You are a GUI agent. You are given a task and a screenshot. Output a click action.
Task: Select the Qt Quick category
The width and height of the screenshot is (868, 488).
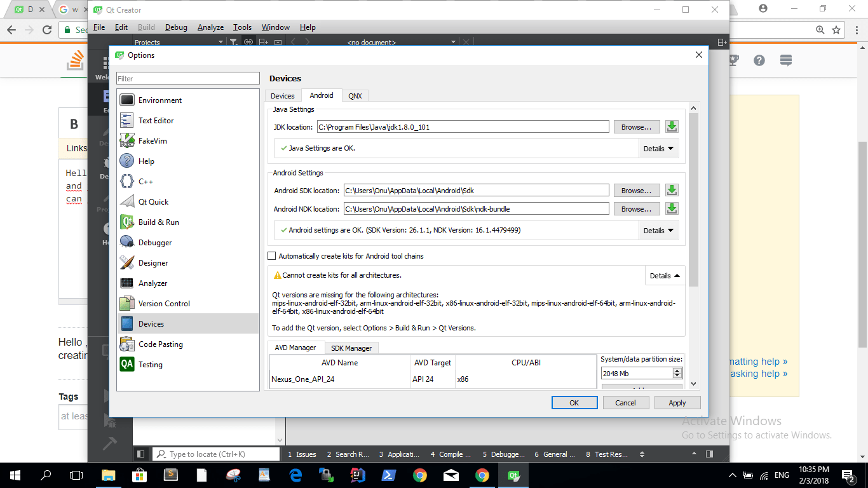pyautogui.click(x=153, y=202)
